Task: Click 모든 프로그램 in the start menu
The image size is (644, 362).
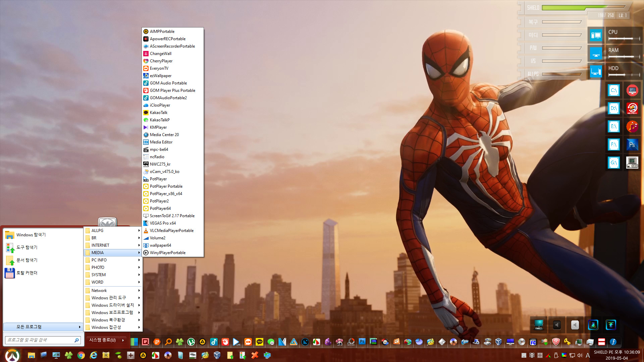Action: click(x=43, y=327)
